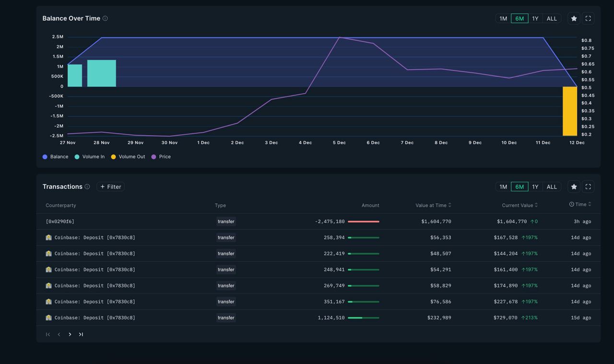Image resolution: width=614 pixels, height=364 pixels.
Task: Expand Balance Over Time chart to fullscreen
Action: 588,18
